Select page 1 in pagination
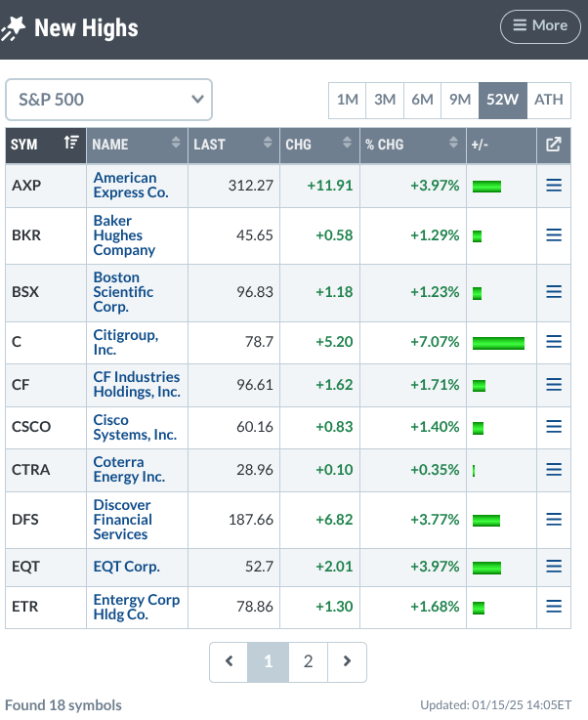This screenshot has height=720, width=588. point(269,661)
